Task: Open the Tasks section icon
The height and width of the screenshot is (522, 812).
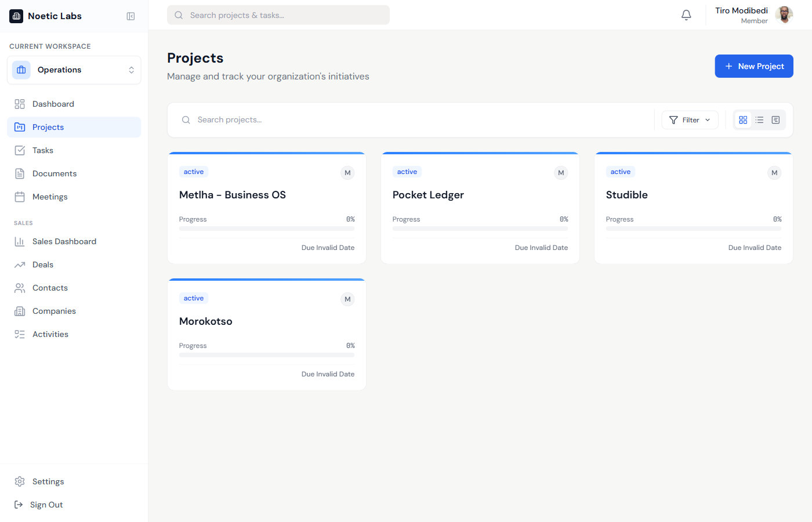Action: 19,150
